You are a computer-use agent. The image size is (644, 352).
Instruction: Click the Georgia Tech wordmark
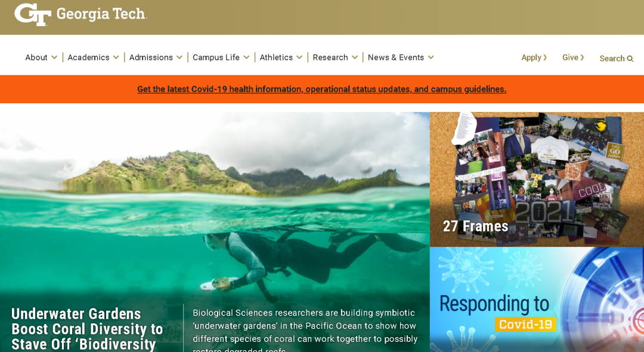pos(101,14)
